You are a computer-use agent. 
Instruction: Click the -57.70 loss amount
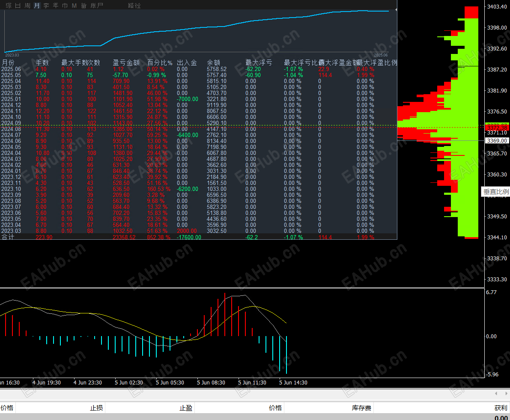point(120,75)
